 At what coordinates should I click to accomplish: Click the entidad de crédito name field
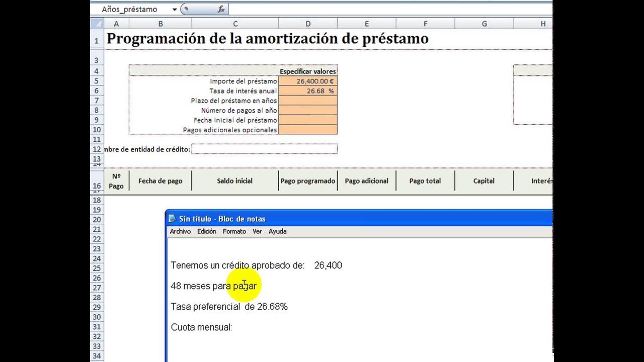(264, 149)
